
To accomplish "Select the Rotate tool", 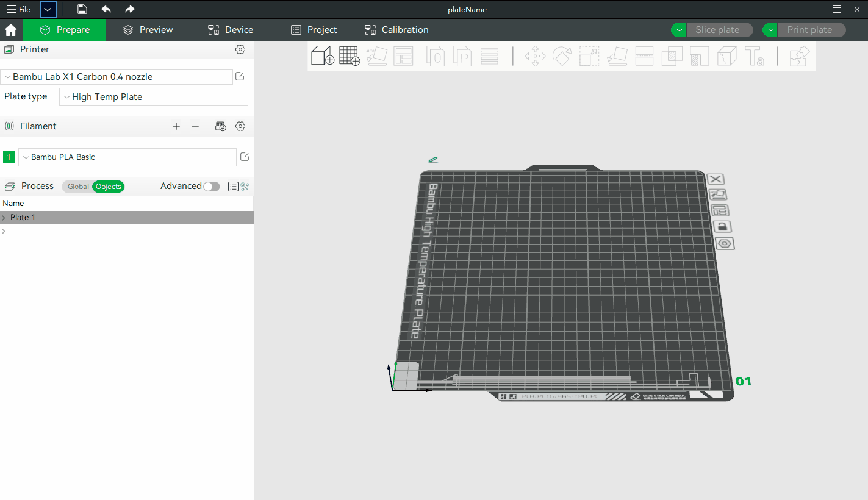I will (x=562, y=56).
